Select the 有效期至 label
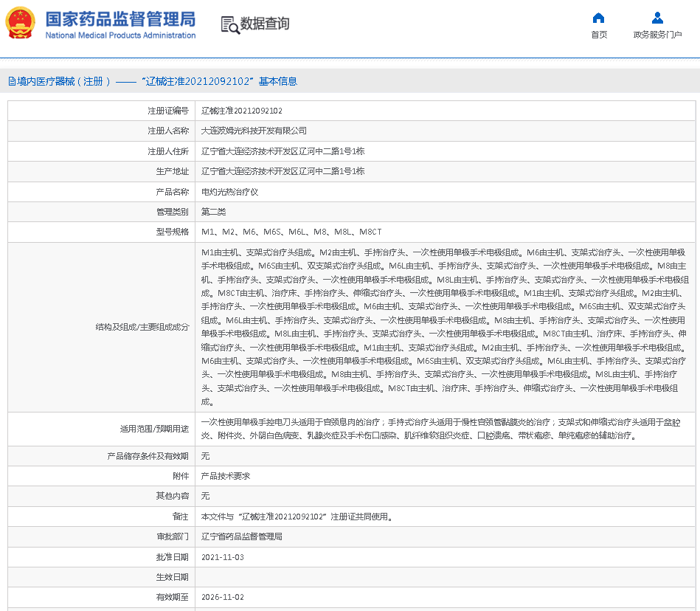Screen dimensions: 700x611 tap(173, 597)
